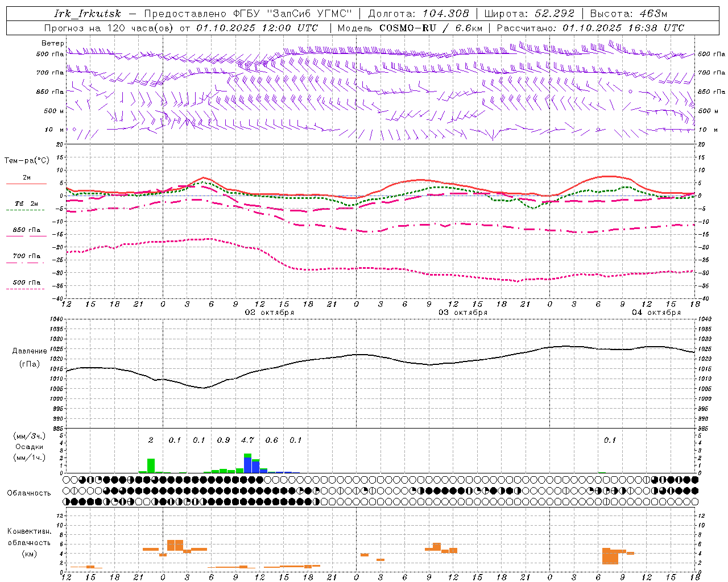This screenshot has width=728, height=582.
Task: Select the elevation text "Высота: 463м"
Action: coord(628,14)
